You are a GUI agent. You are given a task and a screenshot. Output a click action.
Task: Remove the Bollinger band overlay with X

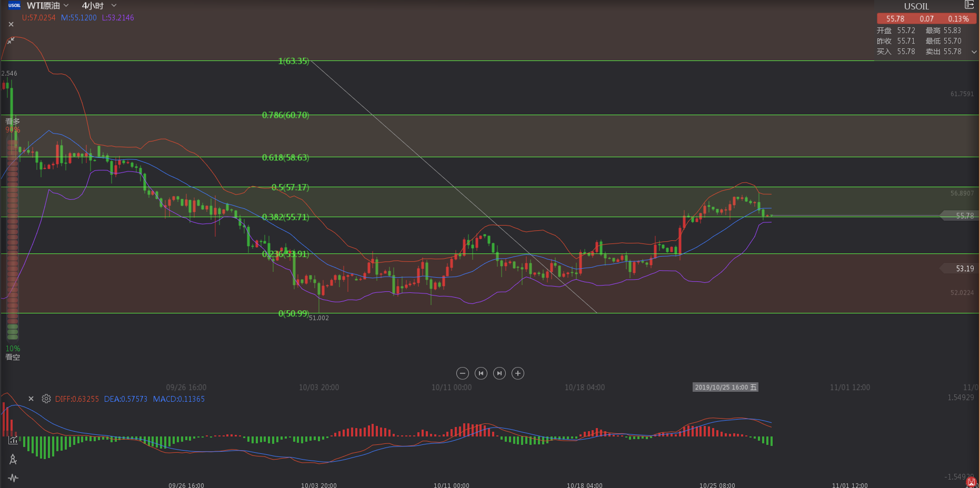coord(11,24)
